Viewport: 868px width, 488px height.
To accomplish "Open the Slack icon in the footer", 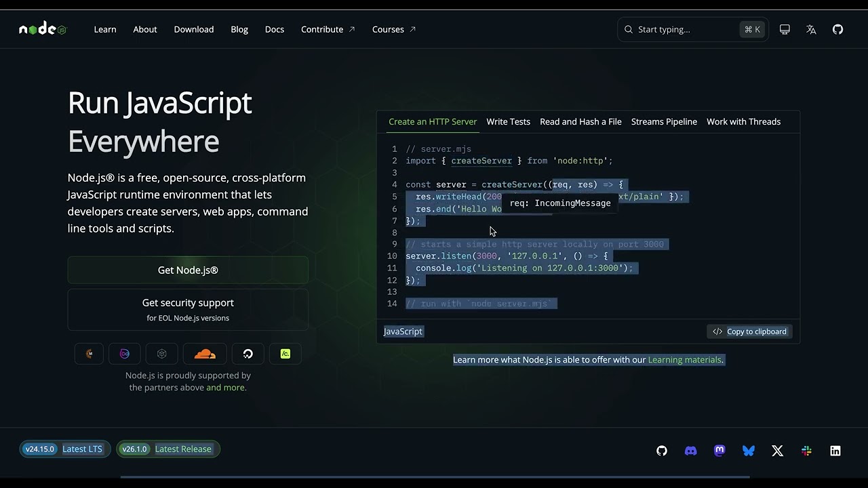I will (806, 451).
